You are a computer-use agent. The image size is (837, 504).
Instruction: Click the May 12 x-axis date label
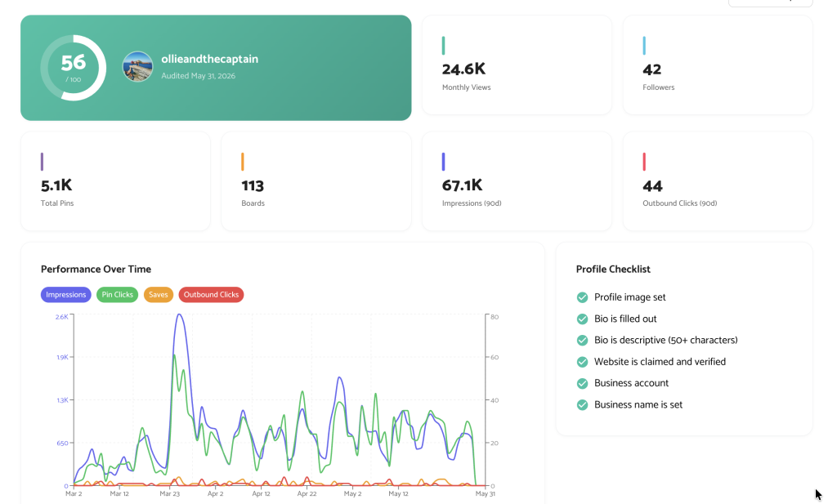398,494
